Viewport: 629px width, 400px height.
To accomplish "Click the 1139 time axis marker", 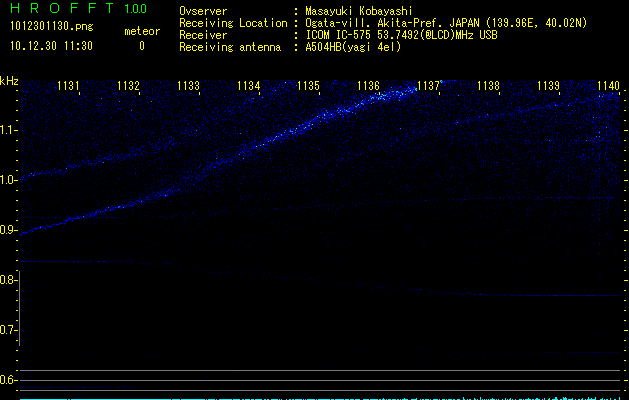I will pos(548,85).
